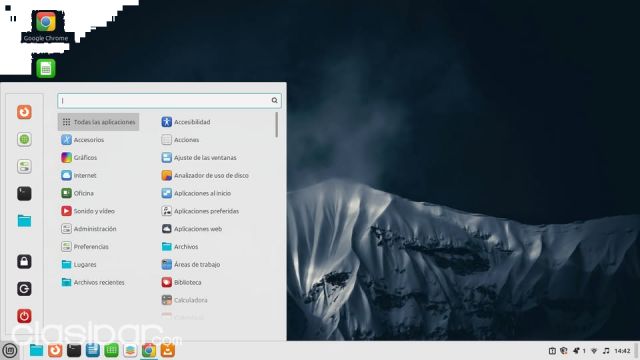Log out using the circular arrow icon

point(24,289)
